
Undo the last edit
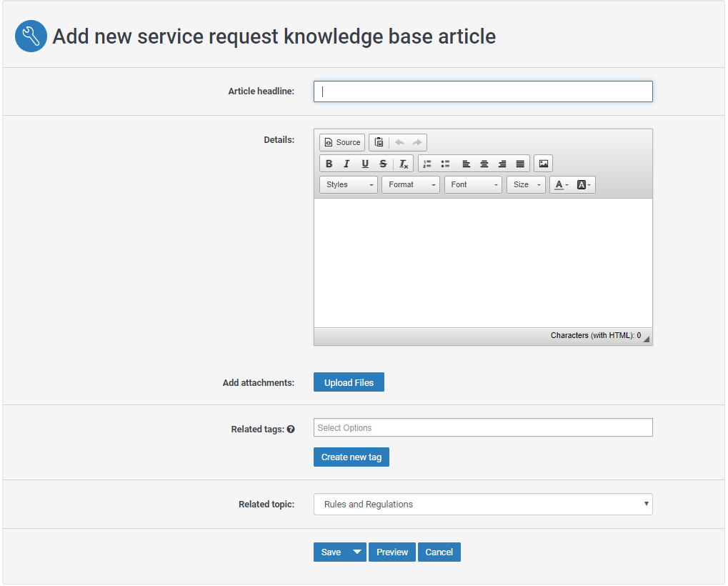(399, 142)
